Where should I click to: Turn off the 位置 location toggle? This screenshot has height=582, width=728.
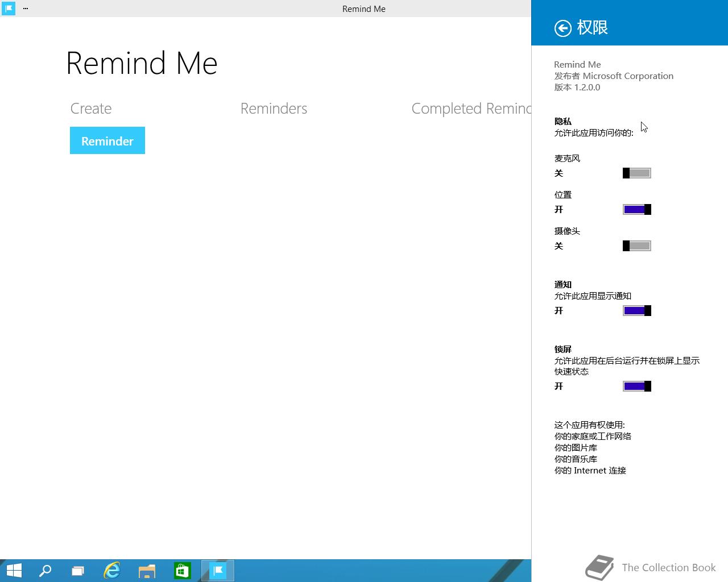[637, 210]
